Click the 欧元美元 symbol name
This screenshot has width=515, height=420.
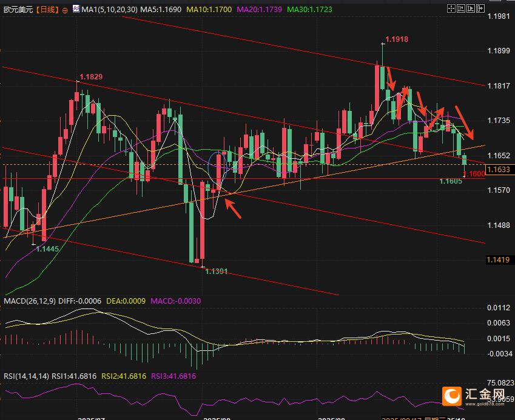18,10
